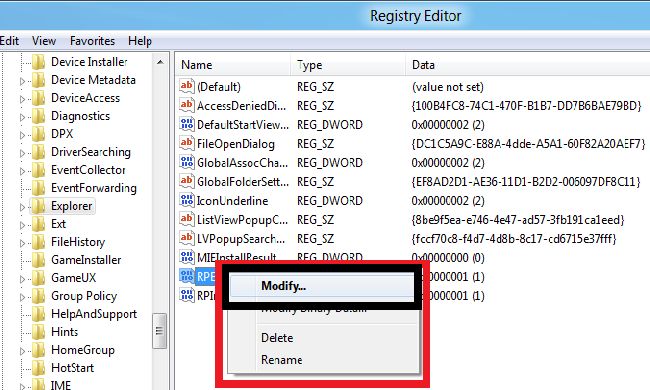The height and width of the screenshot is (390, 650).
Task: Expand the Device Metadata tree node
Action: point(22,81)
